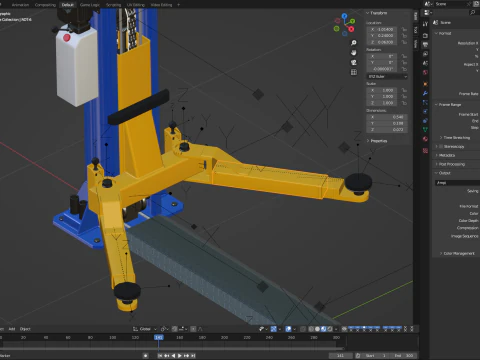Click the properties editor search icon

(x=472, y=12)
